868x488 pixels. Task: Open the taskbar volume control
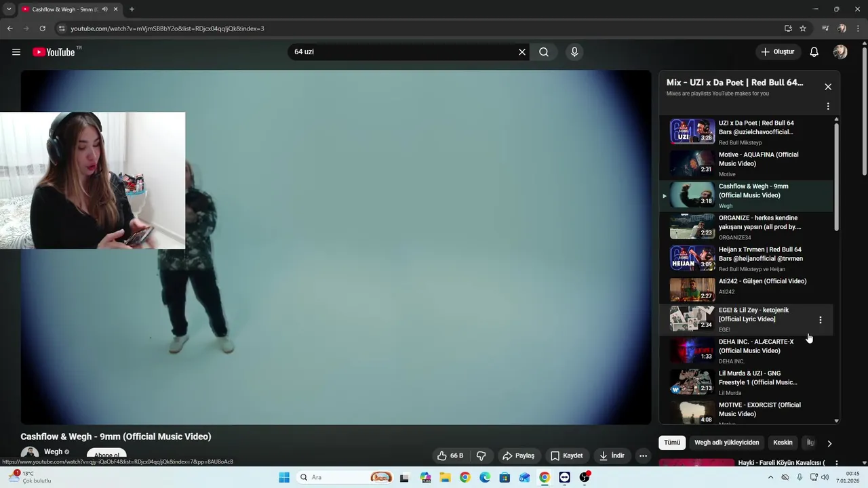tap(825, 477)
